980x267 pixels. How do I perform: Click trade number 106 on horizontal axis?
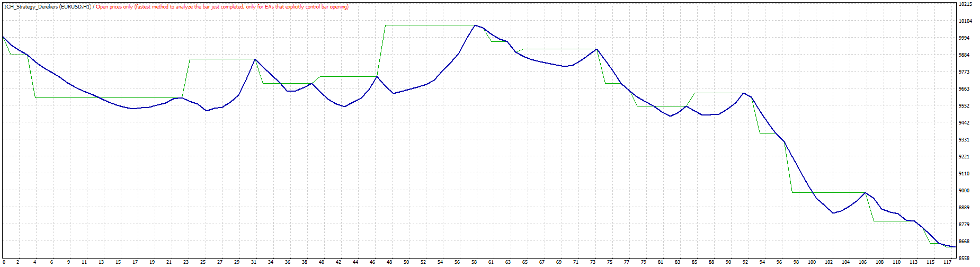point(863,262)
